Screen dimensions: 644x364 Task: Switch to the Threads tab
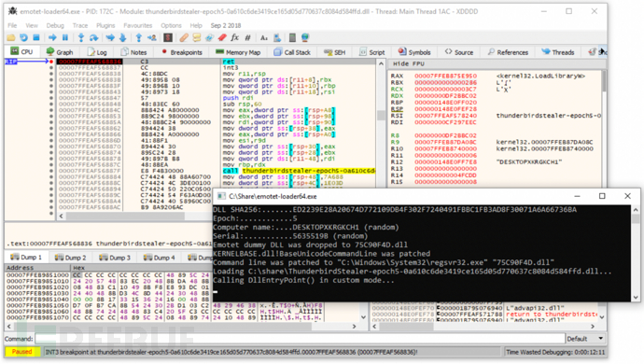pyautogui.click(x=558, y=52)
